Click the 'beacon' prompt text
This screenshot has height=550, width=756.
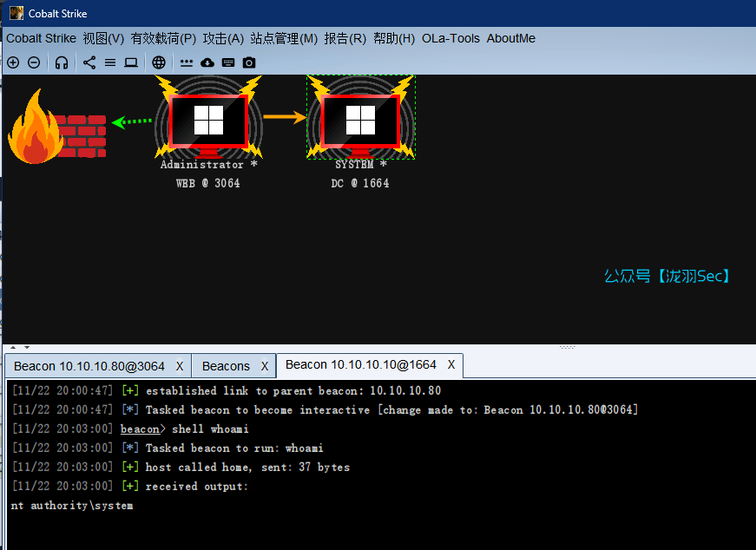click(140, 429)
